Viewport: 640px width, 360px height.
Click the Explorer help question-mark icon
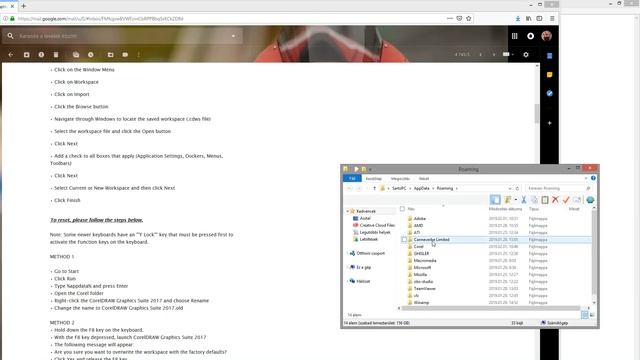pyautogui.click(x=593, y=178)
